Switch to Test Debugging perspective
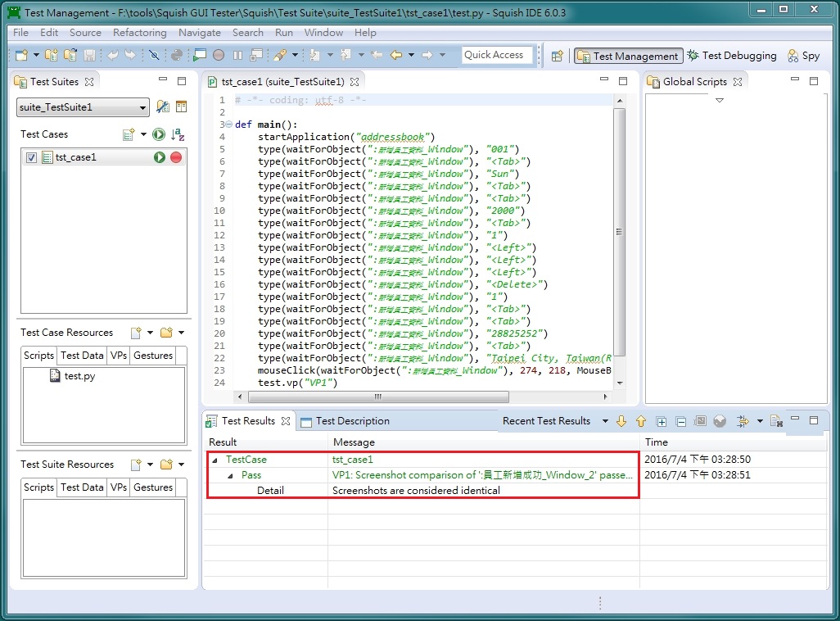Screen dimensions: 840x621 click(x=732, y=56)
